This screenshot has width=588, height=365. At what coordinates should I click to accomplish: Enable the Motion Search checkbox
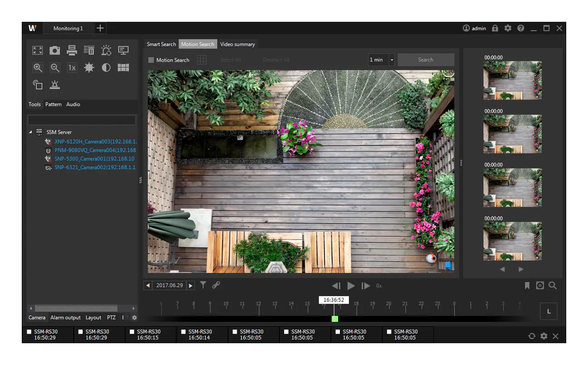[x=151, y=60]
